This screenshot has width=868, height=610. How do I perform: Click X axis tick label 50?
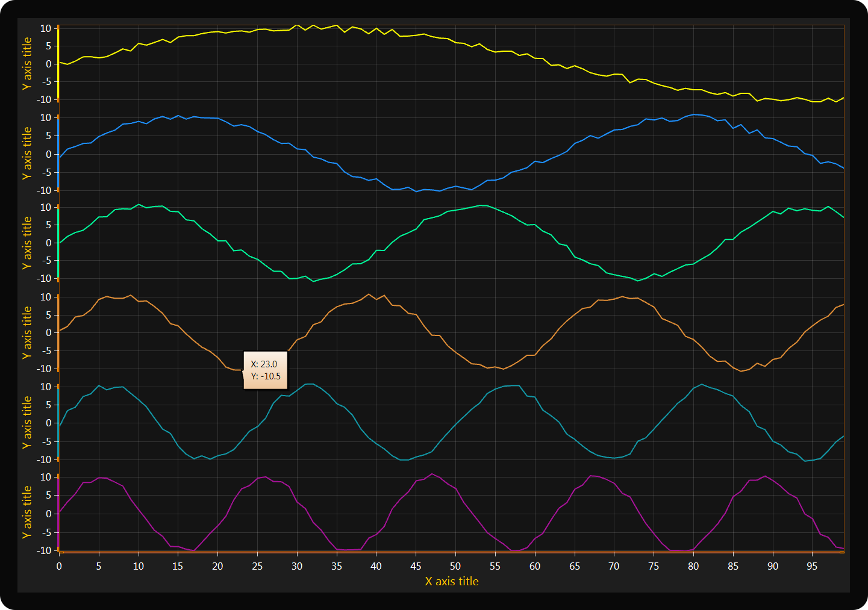tap(455, 566)
